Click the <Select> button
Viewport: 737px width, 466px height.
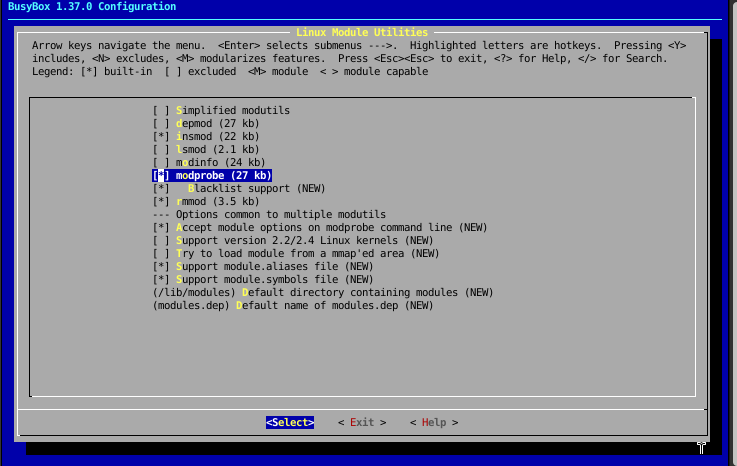click(x=290, y=422)
